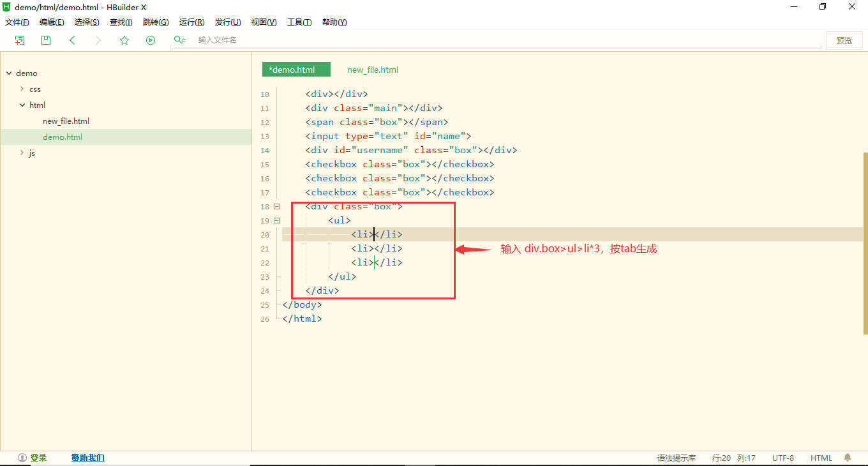Open the 编辑(E) menu

click(52, 22)
